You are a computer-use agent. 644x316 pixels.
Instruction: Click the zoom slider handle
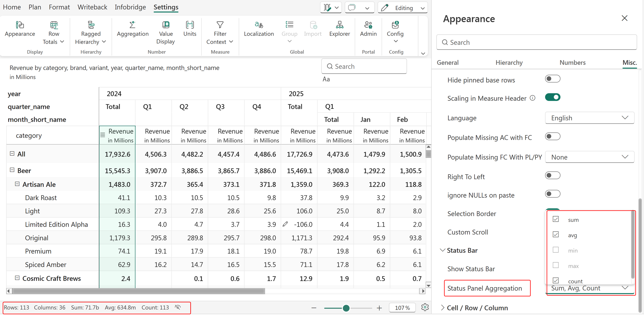(346, 308)
